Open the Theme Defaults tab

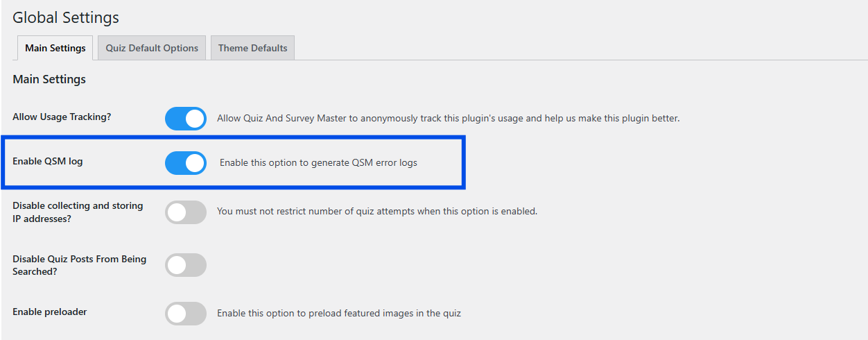(252, 48)
